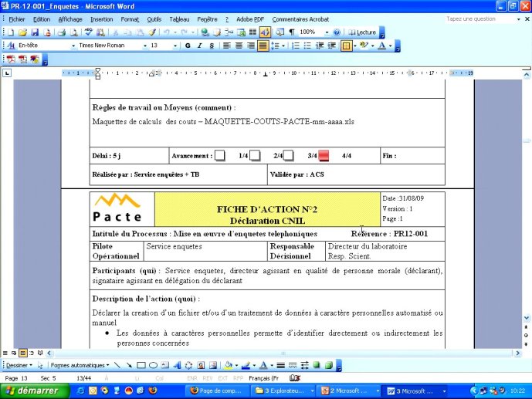Run the ABC spelling check
Image resolution: width=532 pixels, height=399 pixels.
[89, 32]
